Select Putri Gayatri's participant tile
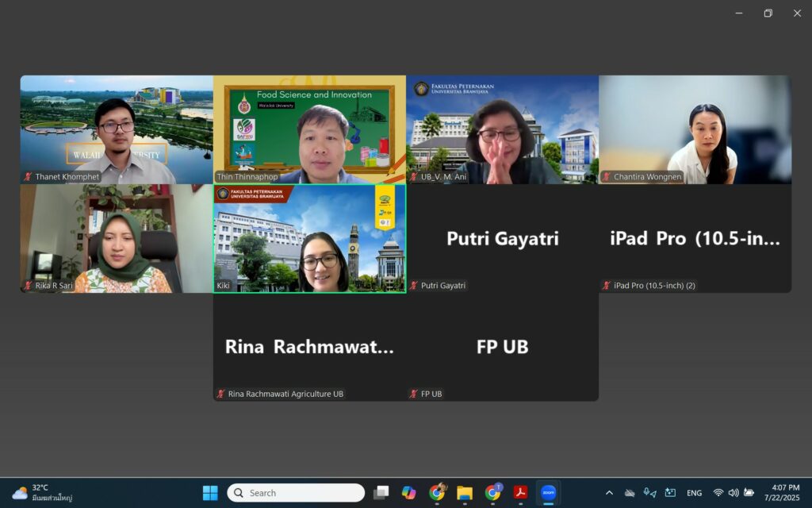 pos(501,238)
